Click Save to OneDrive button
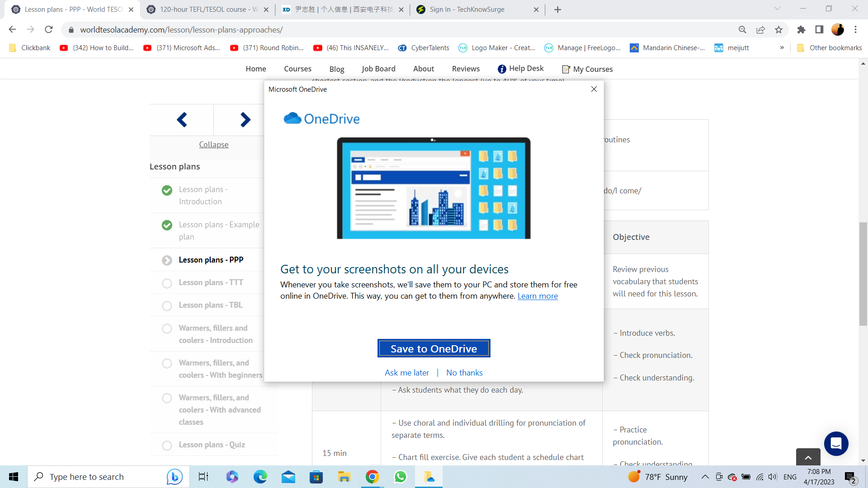The height and width of the screenshot is (488, 868). [434, 348]
